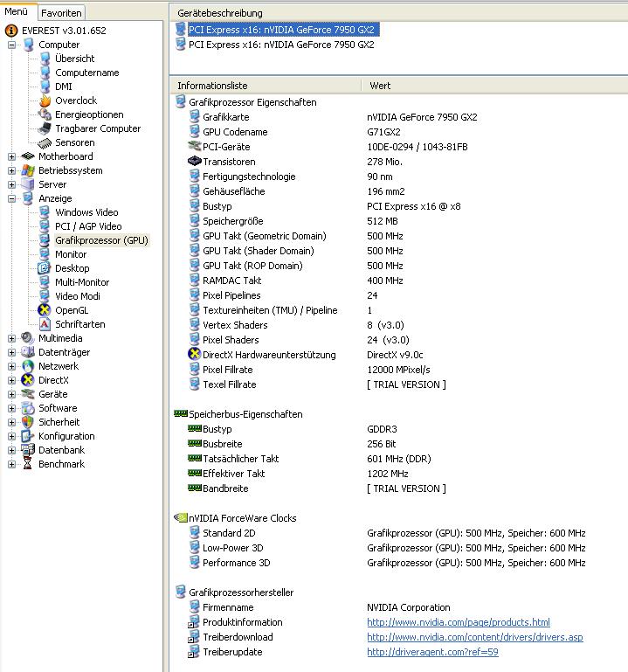Image resolution: width=628 pixels, height=672 pixels.
Task: Click the Overclock flame icon
Action: (x=45, y=100)
